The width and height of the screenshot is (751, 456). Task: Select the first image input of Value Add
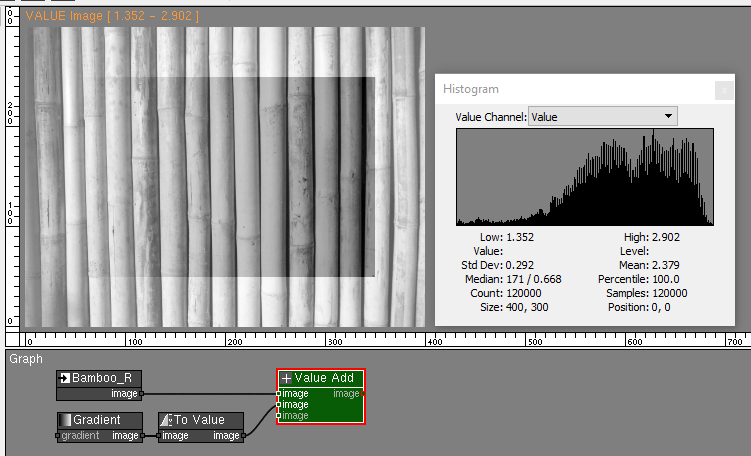tap(279, 394)
